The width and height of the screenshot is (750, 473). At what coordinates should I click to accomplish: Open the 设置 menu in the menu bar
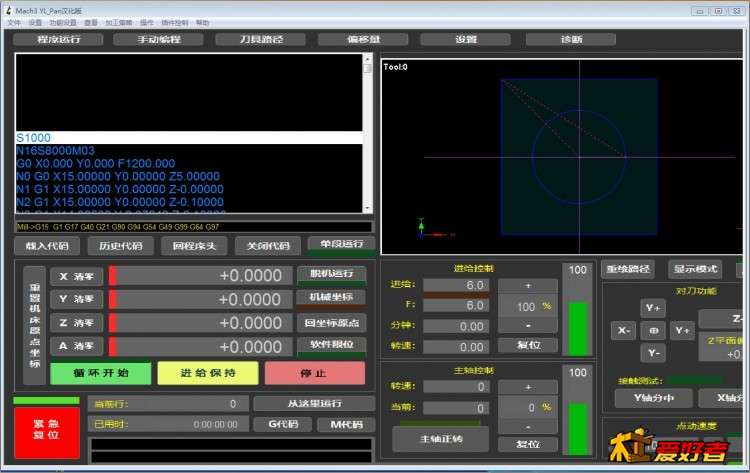pos(35,22)
